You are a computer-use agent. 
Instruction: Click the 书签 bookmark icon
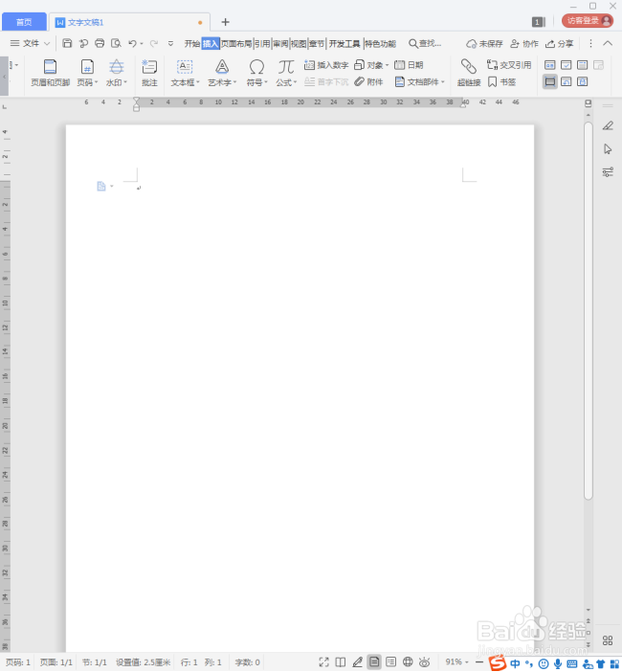click(502, 82)
